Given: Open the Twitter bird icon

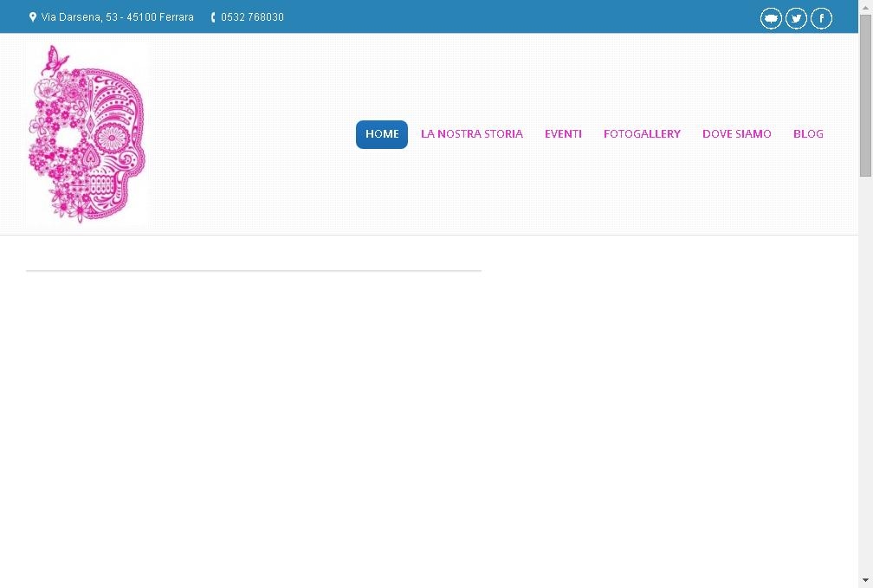Looking at the screenshot, I should click(x=796, y=18).
